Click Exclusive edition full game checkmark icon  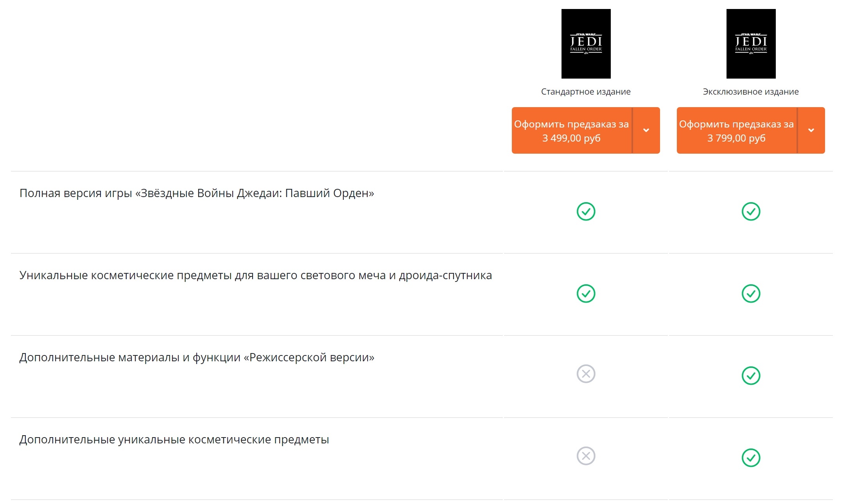click(x=751, y=212)
